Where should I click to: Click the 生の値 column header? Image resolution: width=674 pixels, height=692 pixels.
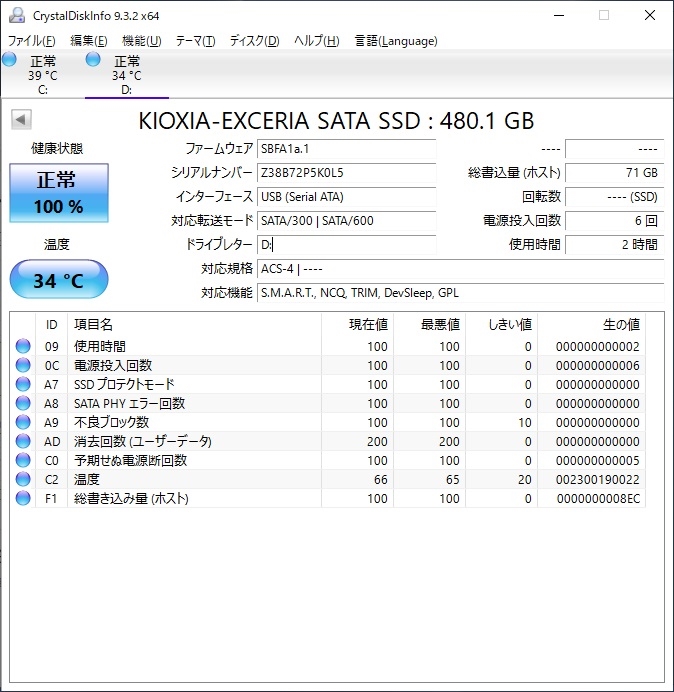(591, 325)
